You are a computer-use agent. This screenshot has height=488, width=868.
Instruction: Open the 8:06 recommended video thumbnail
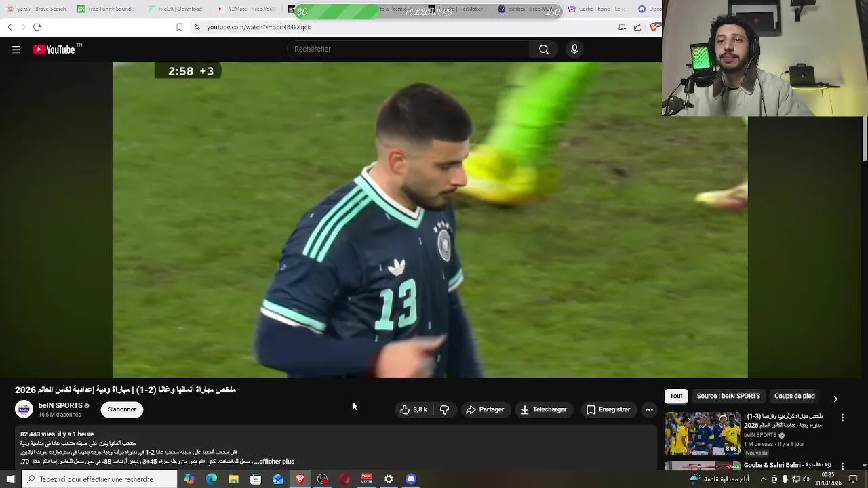point(703,433)
